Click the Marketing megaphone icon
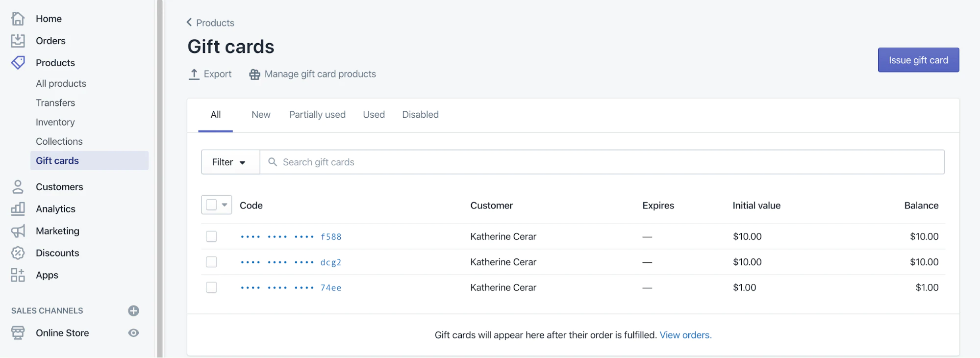980x358 pixels. point(18,231)
